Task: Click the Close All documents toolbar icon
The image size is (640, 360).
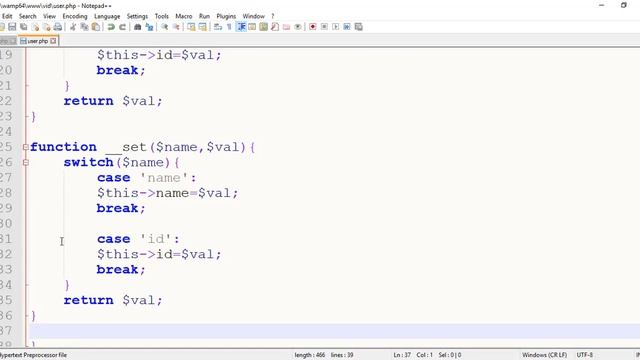Action: (47, 27)
